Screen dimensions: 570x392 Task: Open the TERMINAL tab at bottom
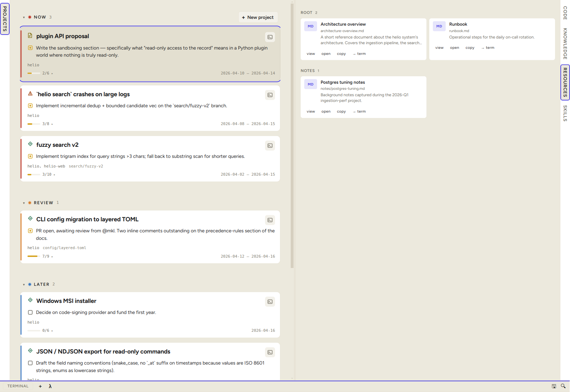tap(18, 386)
